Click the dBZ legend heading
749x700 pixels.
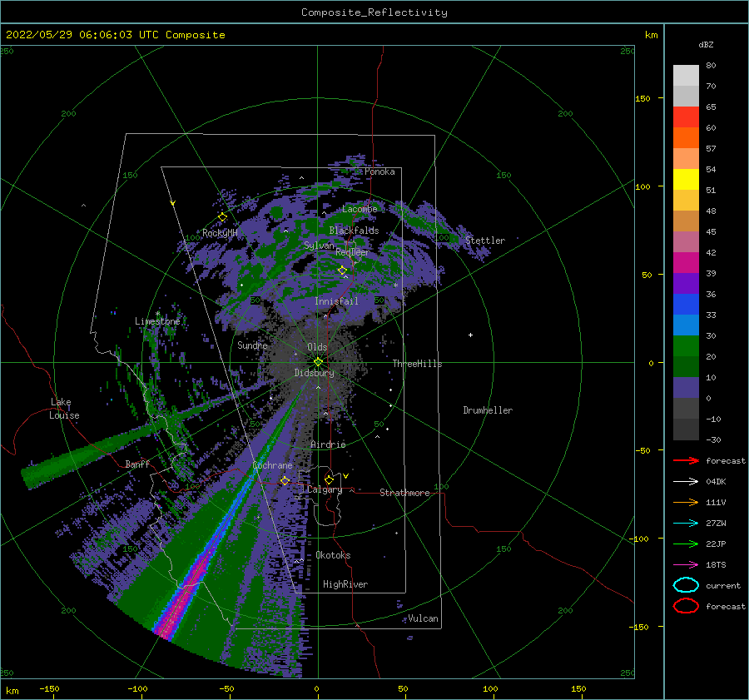point(706,45)
